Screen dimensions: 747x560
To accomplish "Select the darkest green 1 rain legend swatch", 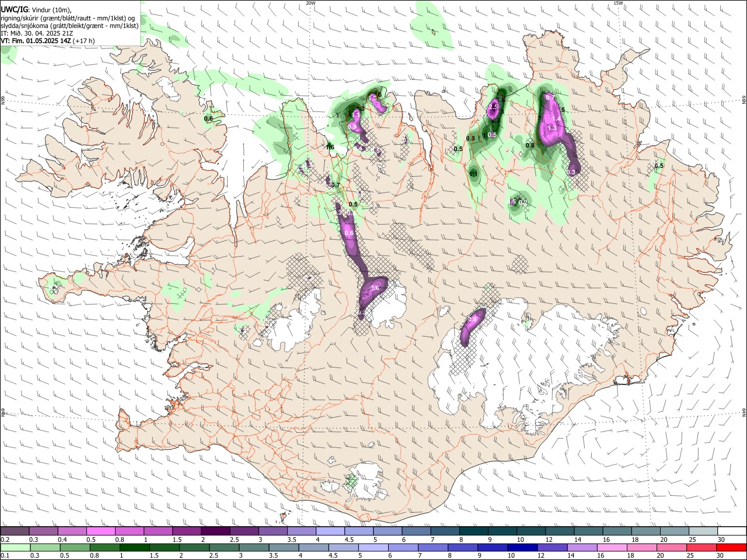I will (134, 548).
